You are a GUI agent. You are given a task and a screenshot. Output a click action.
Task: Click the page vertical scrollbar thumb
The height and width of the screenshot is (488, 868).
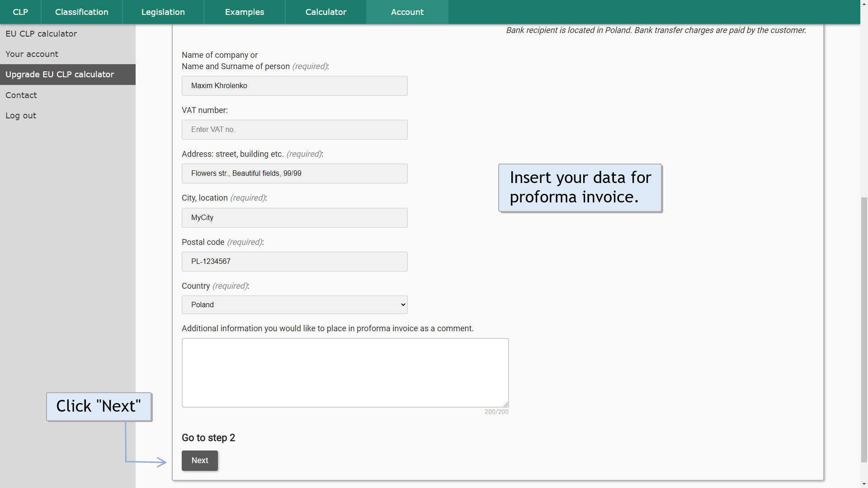(x=864, y=330)
